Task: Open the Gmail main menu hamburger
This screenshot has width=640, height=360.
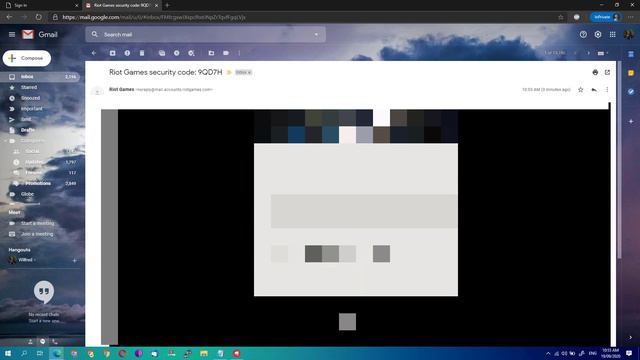Action: pos(12,35)
